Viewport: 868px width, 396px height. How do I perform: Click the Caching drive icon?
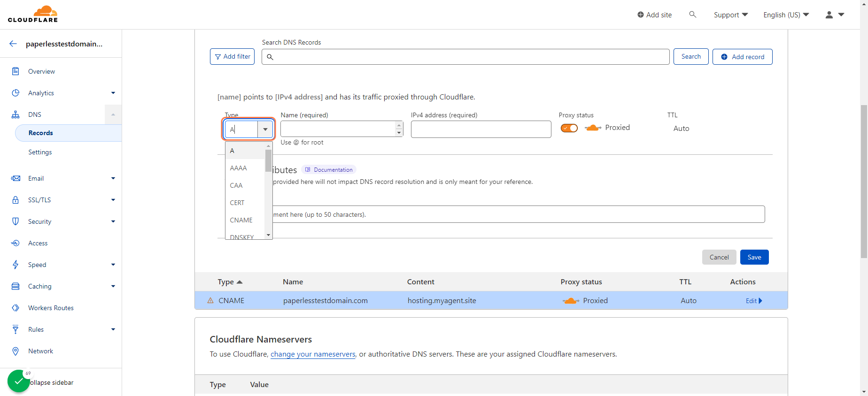pos(15,286)
